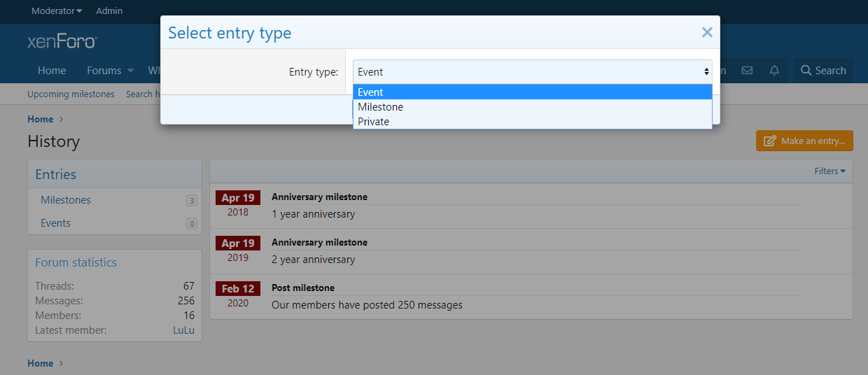Pick the Private entry type option

pyautogui.click(x=373, y=122)
